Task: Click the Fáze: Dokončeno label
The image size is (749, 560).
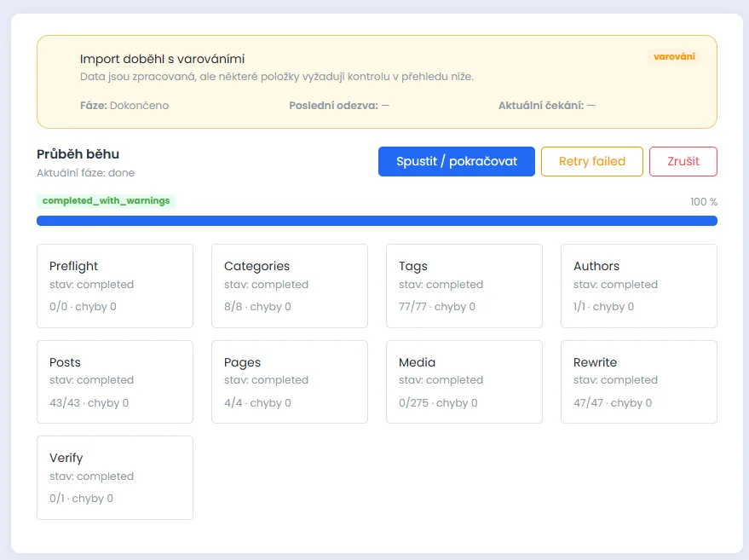Action: (124, 105)
